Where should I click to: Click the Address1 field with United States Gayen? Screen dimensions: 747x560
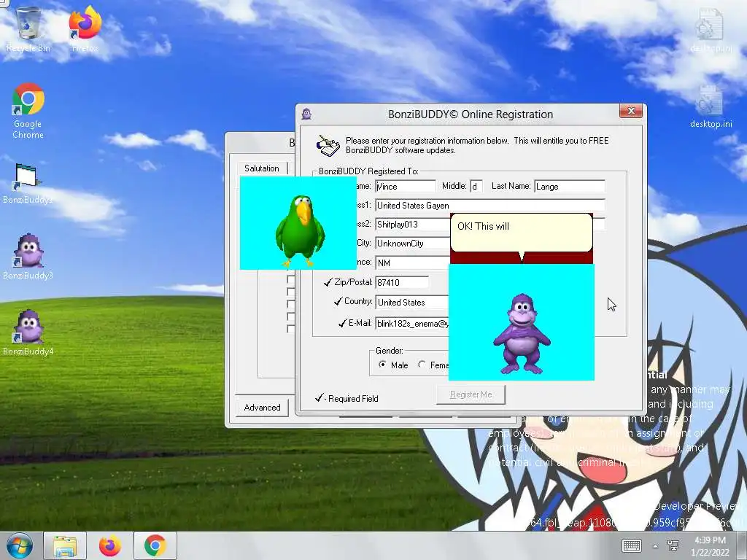point(490,205)
